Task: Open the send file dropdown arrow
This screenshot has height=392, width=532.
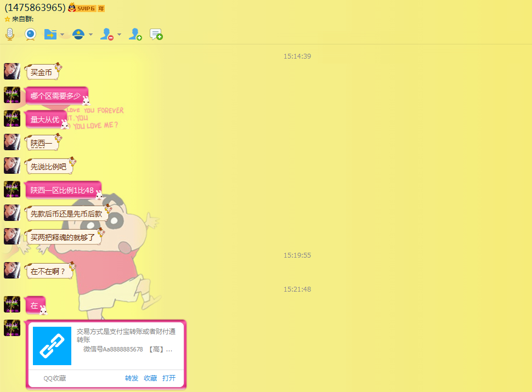Action: (62, 34)
